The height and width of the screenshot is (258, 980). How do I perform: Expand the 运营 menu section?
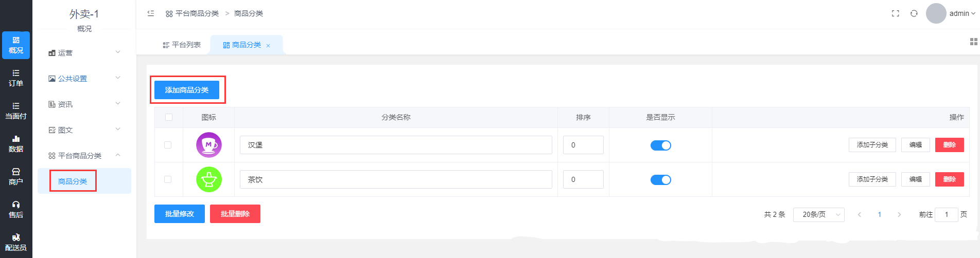(x=84, y=52)
